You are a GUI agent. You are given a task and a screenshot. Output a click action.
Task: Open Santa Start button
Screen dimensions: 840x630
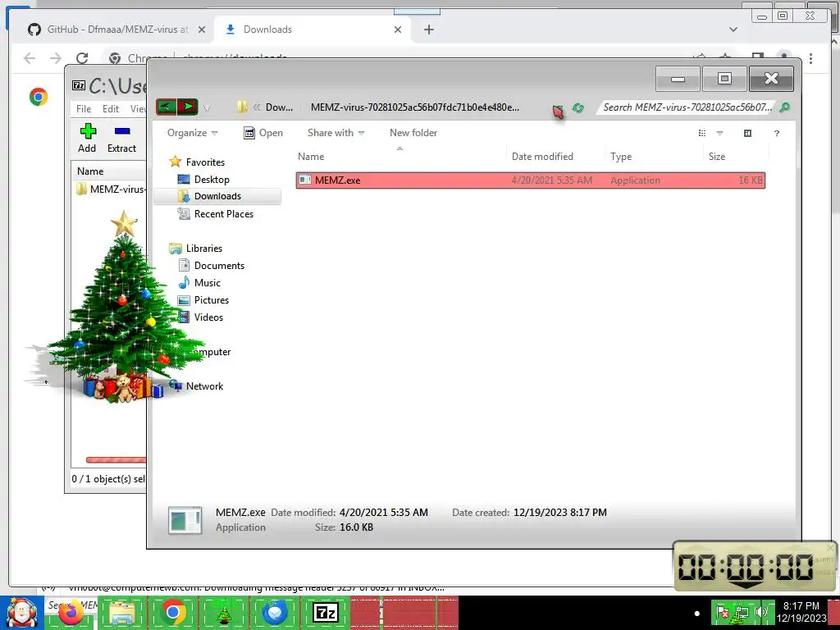[21, 613]
